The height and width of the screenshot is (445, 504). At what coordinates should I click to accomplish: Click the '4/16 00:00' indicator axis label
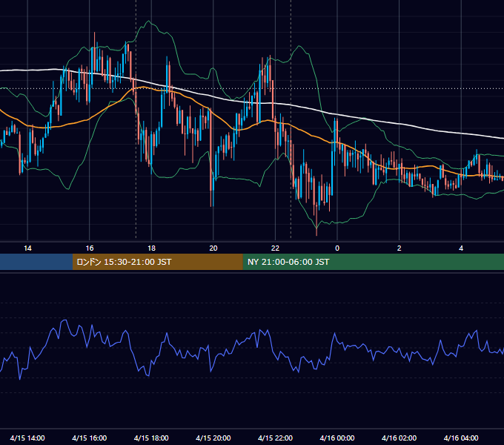pyautogui.click(x=337, y=438)
